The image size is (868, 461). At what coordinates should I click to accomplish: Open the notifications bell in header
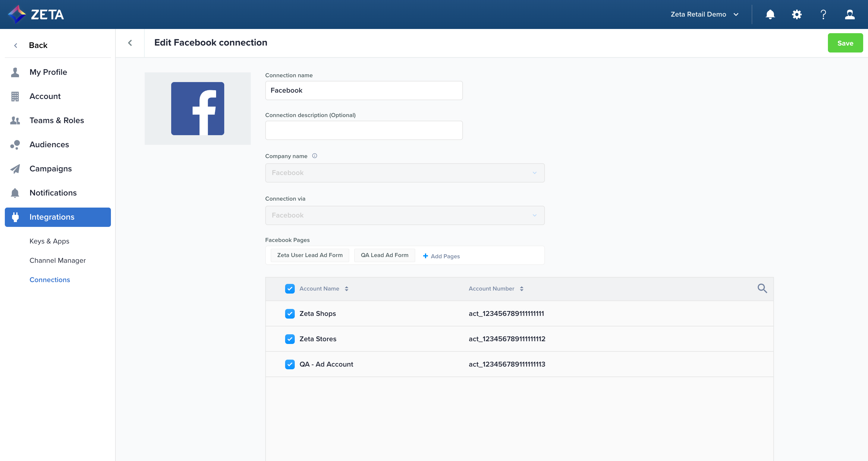770,14
